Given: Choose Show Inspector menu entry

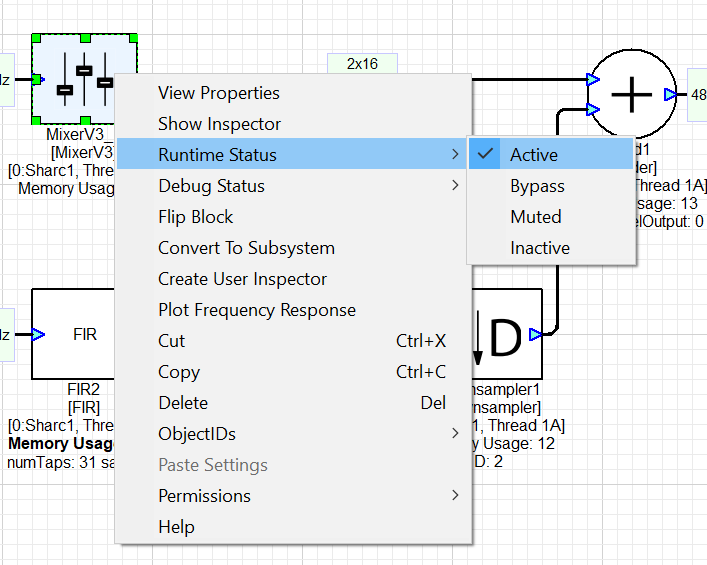Looking at the screenshot, I should [293, 124].
